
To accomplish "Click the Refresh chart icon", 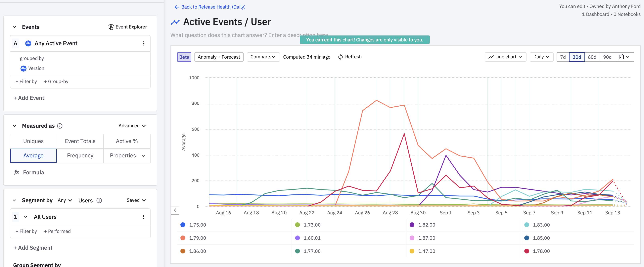I will click(340, 57).
